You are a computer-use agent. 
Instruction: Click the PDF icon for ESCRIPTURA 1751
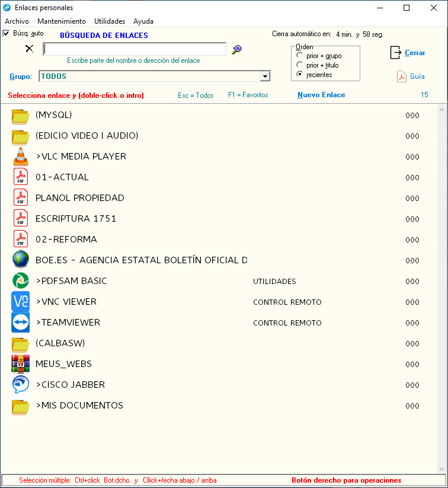pyautogui.click(x=21, y=218)
